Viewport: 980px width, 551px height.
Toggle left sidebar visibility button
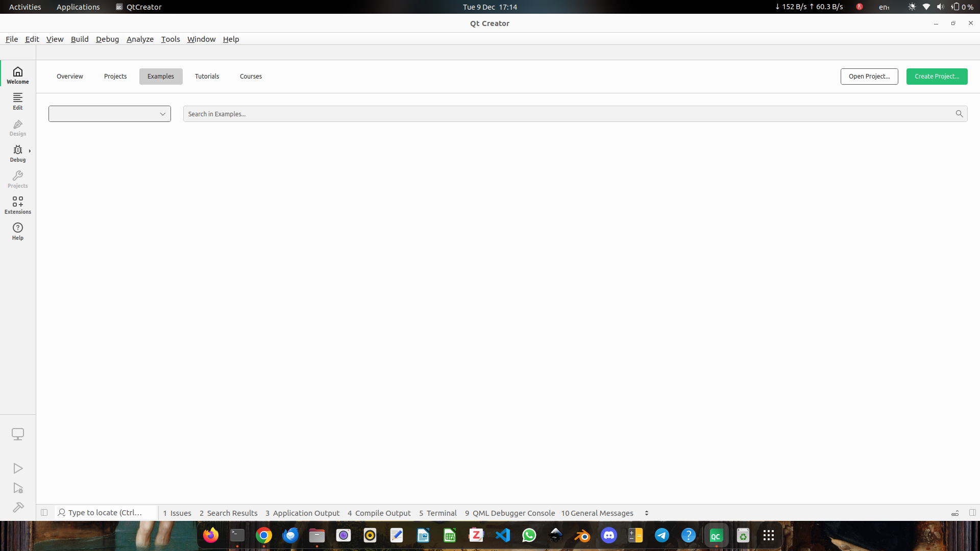pyautogui.click(x=44, y=513)
